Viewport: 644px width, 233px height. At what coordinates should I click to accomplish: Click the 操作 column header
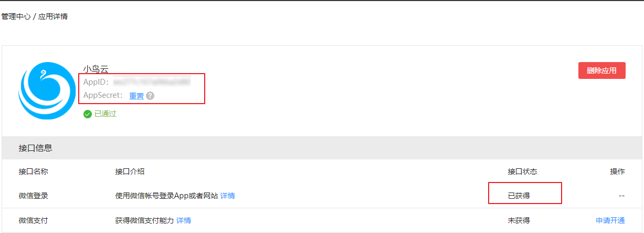[617, 171]
